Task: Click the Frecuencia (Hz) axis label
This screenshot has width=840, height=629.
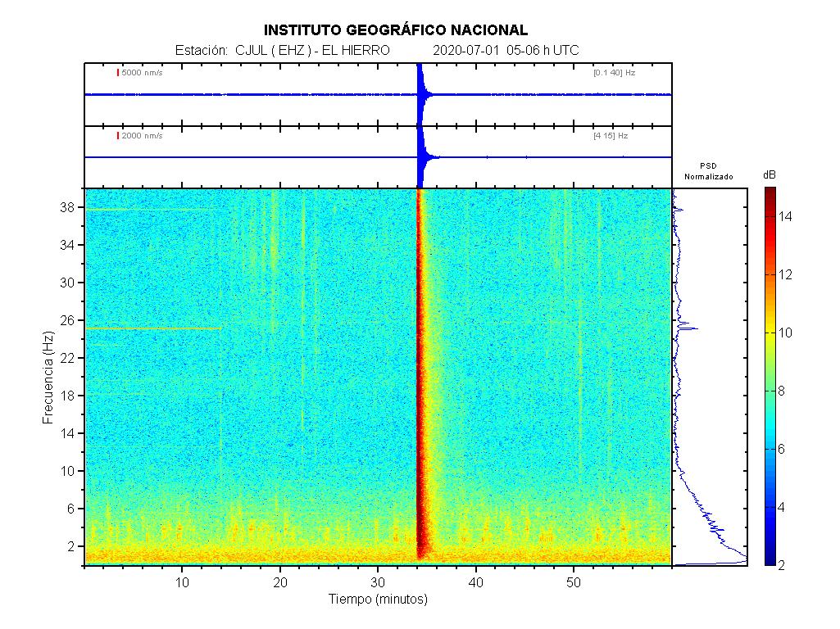Action: [48, 378]
